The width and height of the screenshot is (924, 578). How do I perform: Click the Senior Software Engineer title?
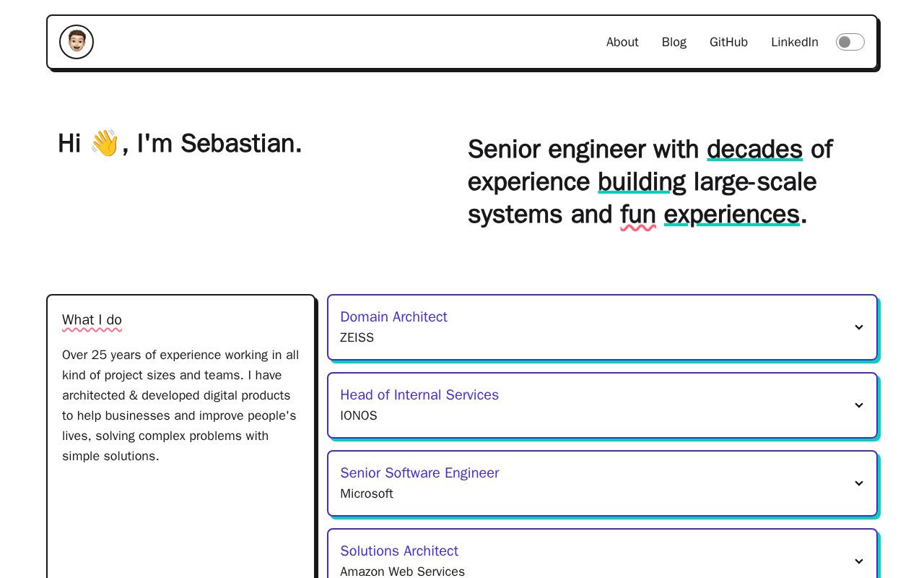click(x=419, y=473)
